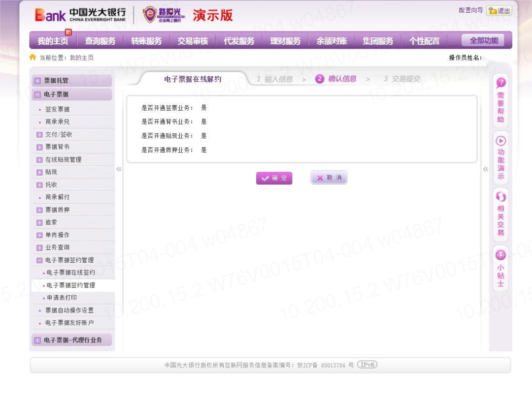
Task: Collapse the left sidebar with double-arrow
Action: pos(119,169)
